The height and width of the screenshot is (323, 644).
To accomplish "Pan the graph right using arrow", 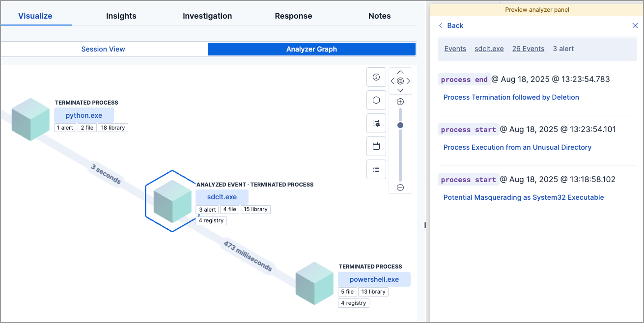I will point(408,81).
